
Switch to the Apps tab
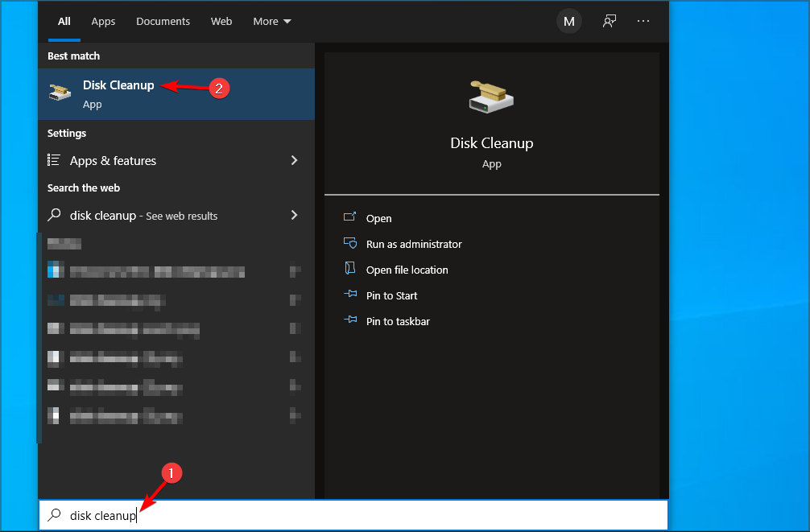pyautogui.click(x=103, y=22)
